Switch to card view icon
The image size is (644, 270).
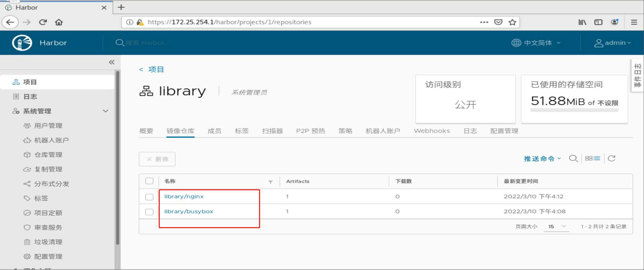[x=589, y=158]
